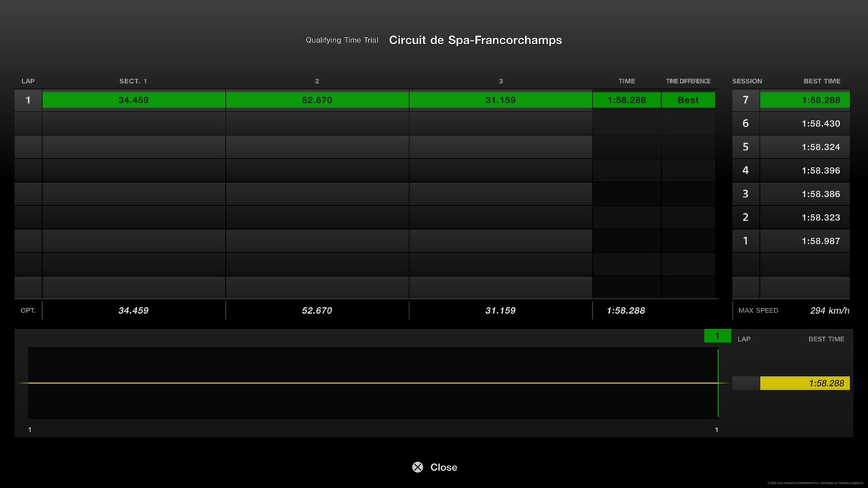Click the optimal sector 3 time 31.159
This screenshot has height=488, width=868.
(501, 310)
